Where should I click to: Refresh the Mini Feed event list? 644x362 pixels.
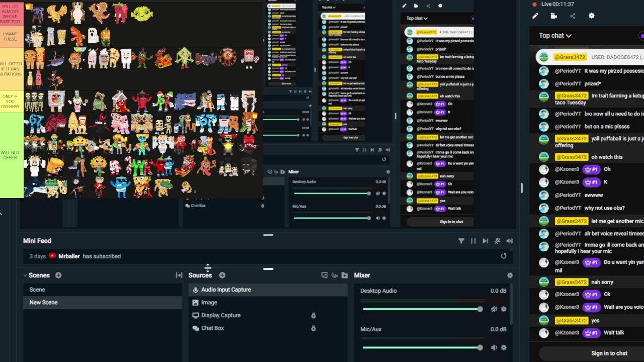coord(504,256)
